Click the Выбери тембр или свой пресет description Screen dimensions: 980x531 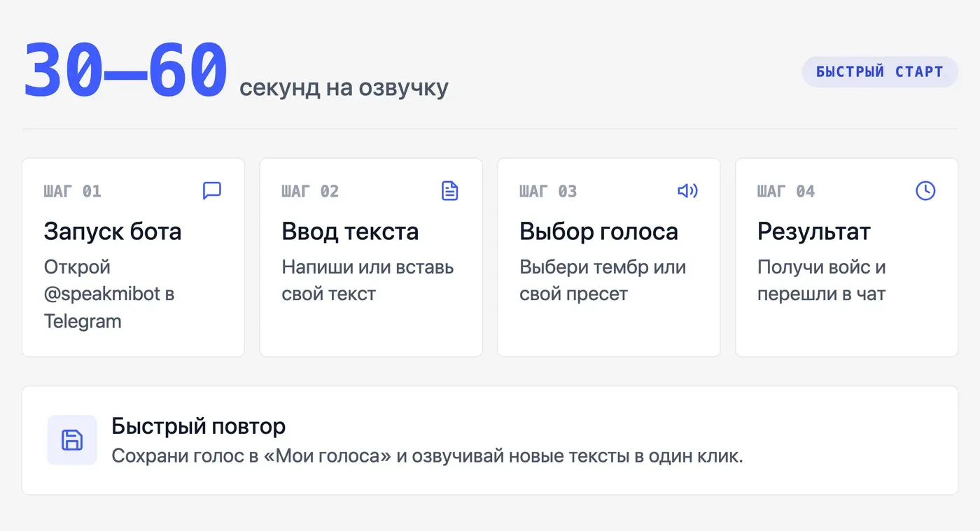click(x=603, y=281)
